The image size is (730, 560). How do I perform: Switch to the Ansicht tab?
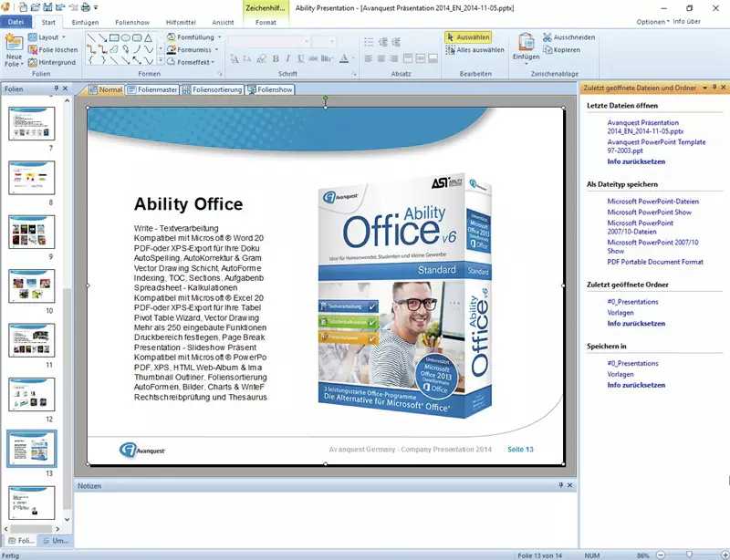[x=222, y=21]
